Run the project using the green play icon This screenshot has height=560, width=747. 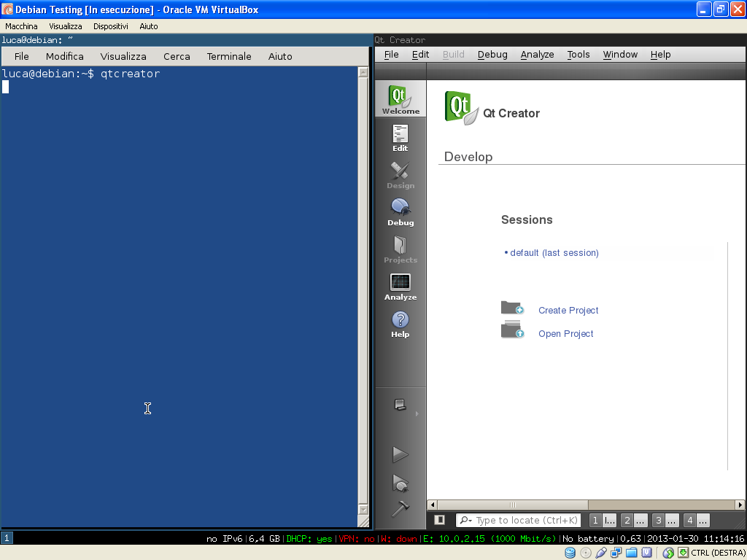[x=400, y=454]
